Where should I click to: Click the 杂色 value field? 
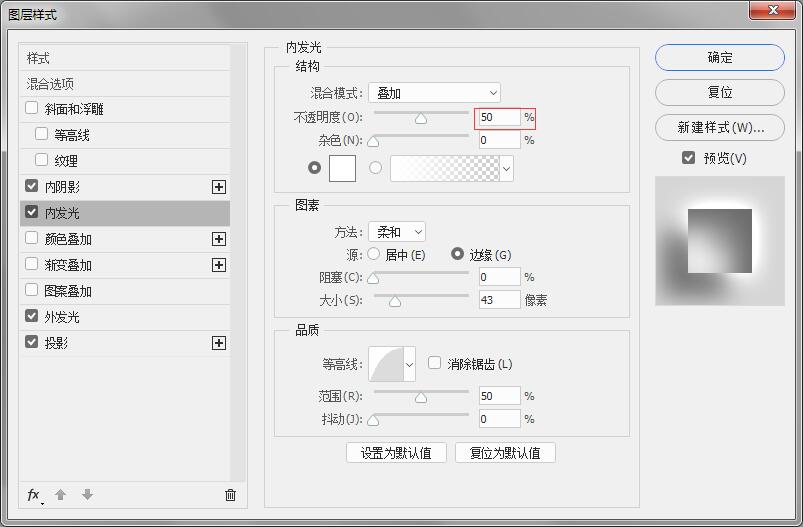[499, 140]
